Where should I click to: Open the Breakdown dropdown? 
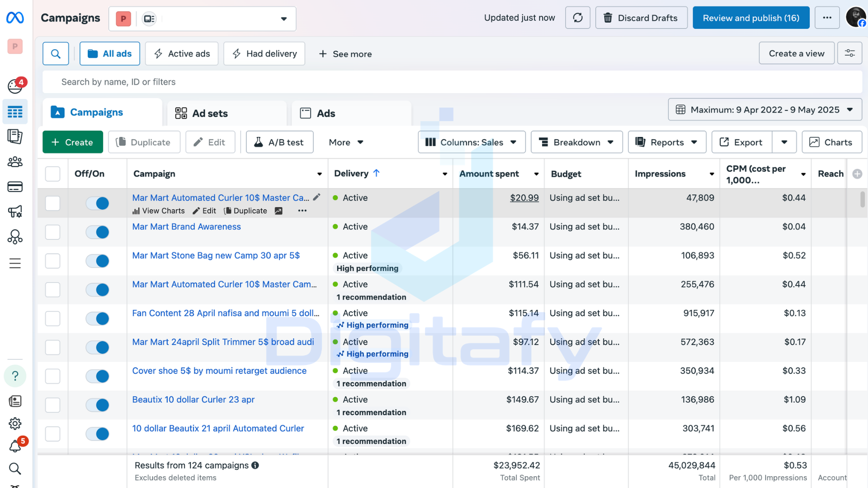tap(577, 142)
